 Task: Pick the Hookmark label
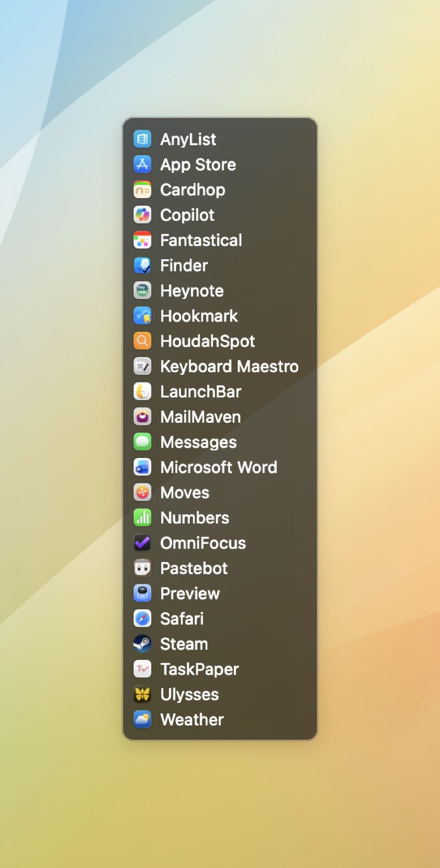[199, 316]
